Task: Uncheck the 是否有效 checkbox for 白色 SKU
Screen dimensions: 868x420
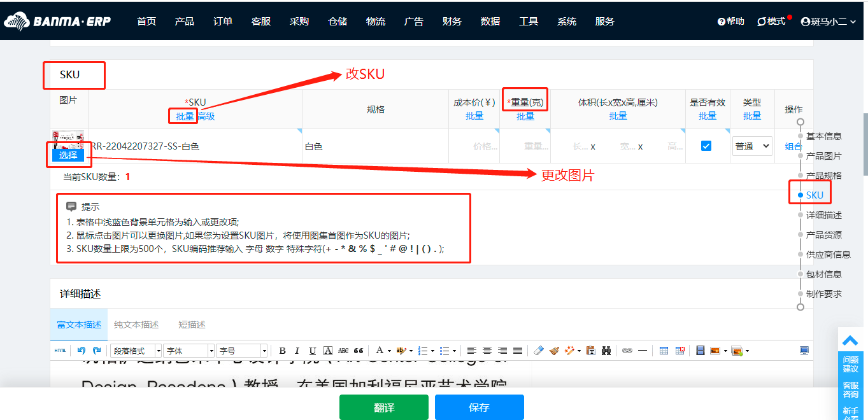Action: point(706,146)
